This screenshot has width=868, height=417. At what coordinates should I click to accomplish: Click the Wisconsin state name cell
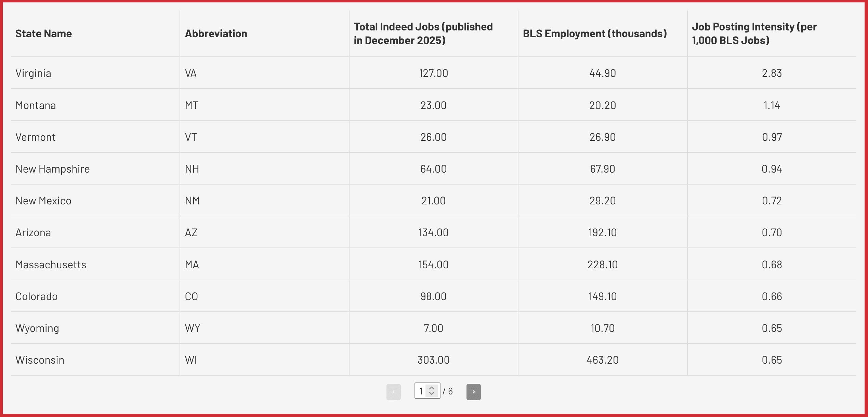tap(40, 360)
